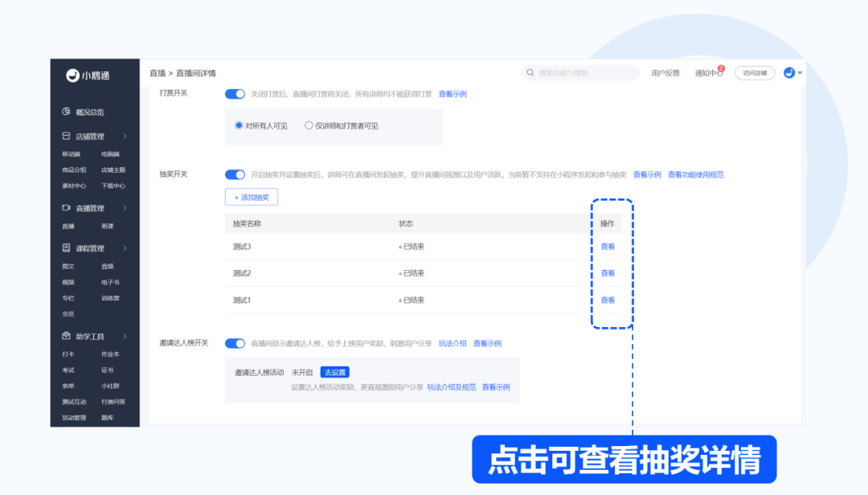Click 查看 for 测试2 lottery
Image resolution: width=868 pixels, height=495 pixels.
pyautogui.click(x=608, y=273)
